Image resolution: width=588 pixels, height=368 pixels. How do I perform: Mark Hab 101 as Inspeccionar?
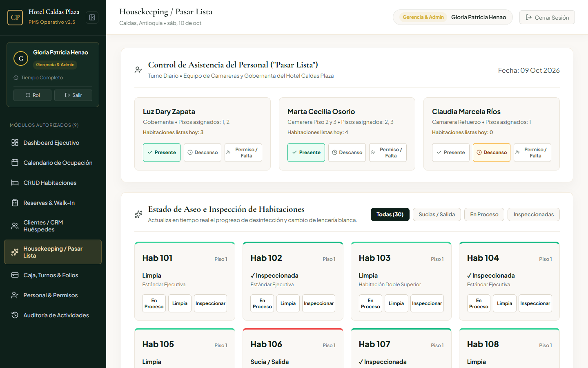210,303
